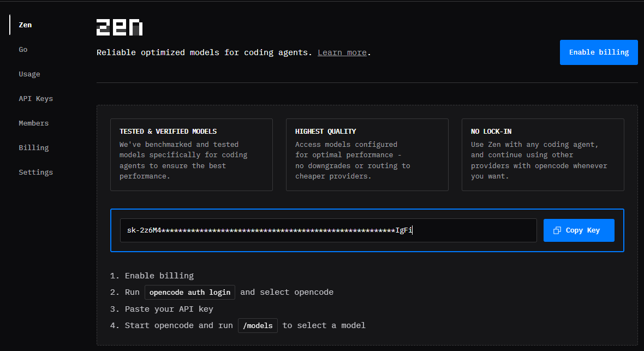Click 'to select a model' text
The width and height of the screenshot is (644, 351).
click(x=324, y=325)
